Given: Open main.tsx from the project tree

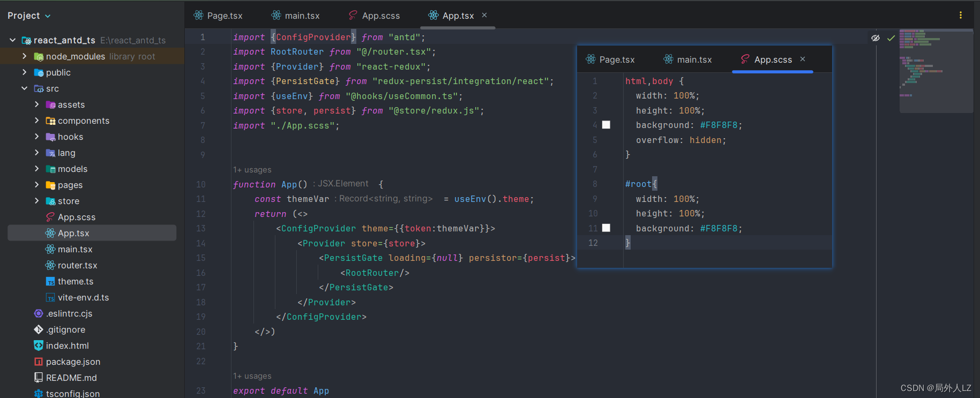Looking at the screenshot, I should point(75,249).
